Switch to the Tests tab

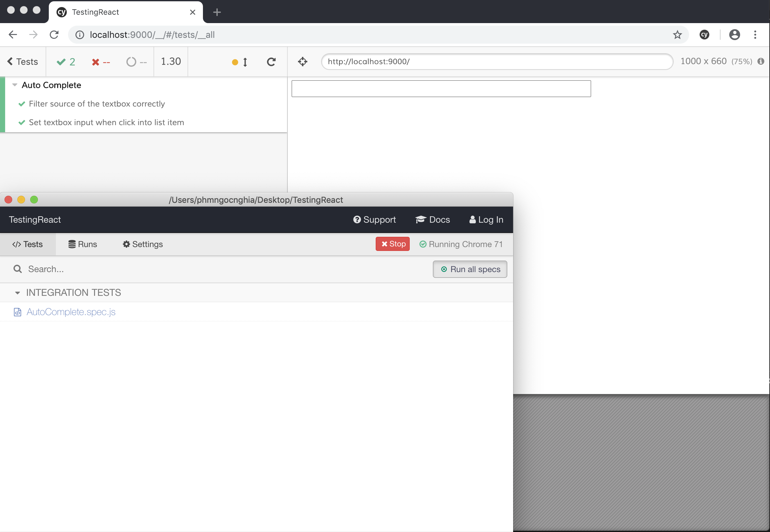(28, 244)
